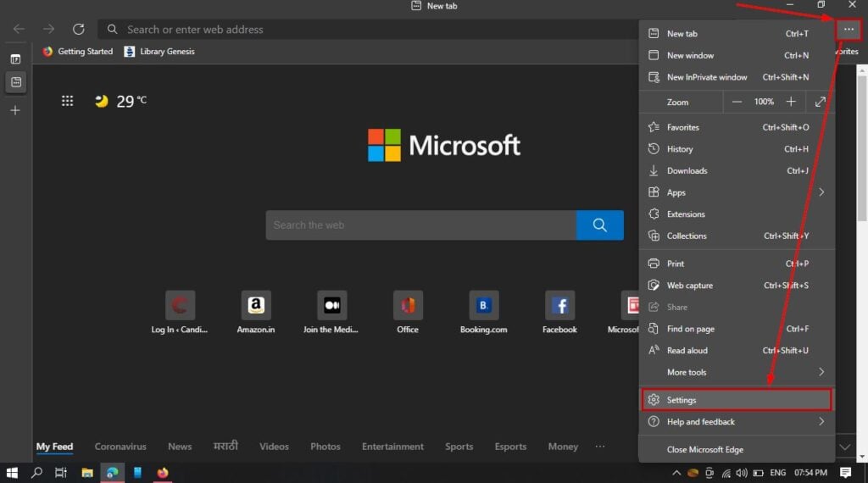The height and width of the screenshot is (483, 868).
Task: Switch to the Videos feed tab
Action: (274, 447)
